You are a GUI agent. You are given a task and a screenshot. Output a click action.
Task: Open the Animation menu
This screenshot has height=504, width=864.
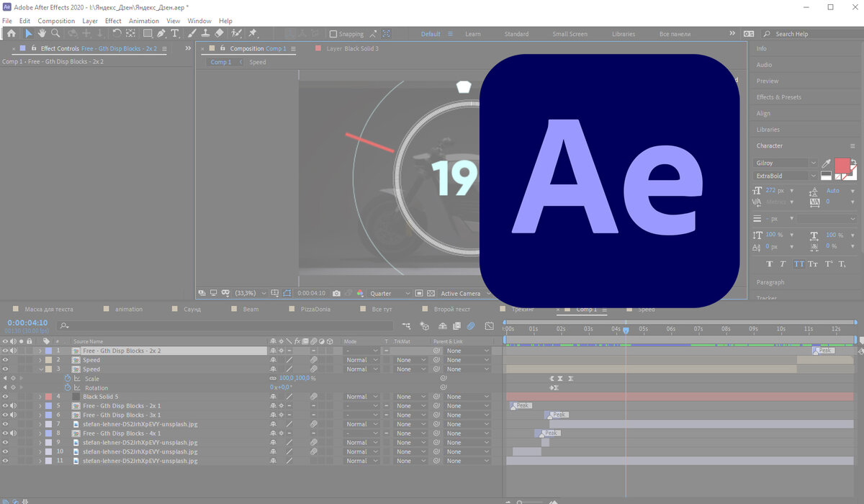tap(144, 21)
